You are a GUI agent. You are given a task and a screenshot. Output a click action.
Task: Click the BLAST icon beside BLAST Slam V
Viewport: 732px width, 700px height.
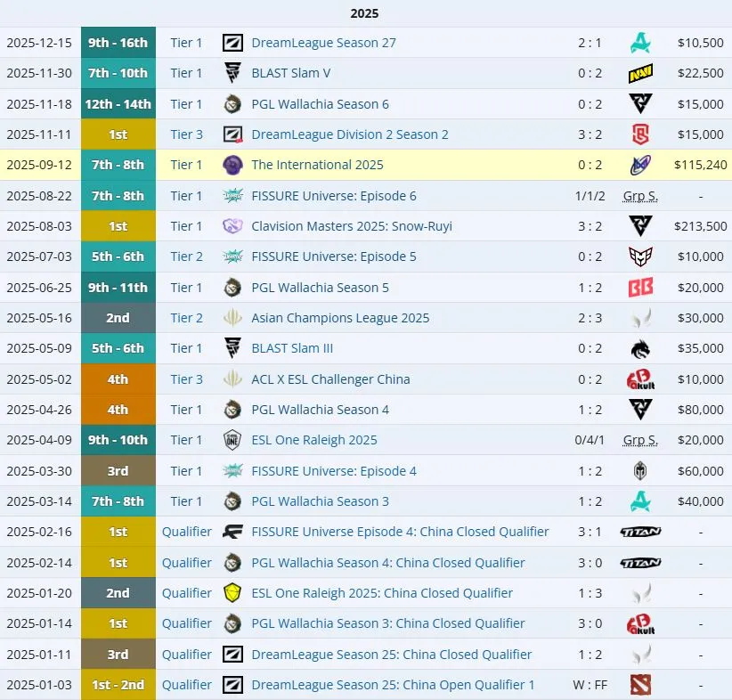[232, 73]
